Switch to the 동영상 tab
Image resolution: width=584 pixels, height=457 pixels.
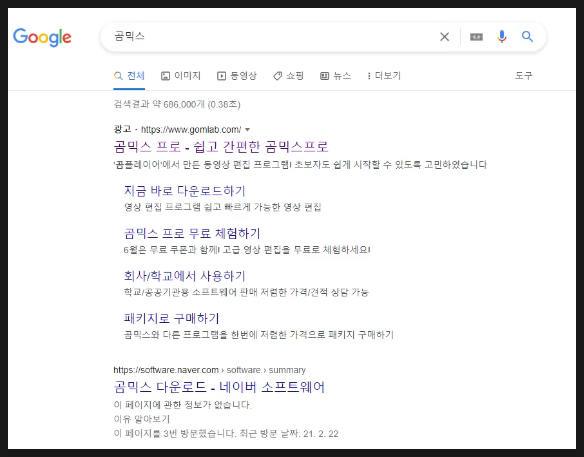[x=237, y=76]
